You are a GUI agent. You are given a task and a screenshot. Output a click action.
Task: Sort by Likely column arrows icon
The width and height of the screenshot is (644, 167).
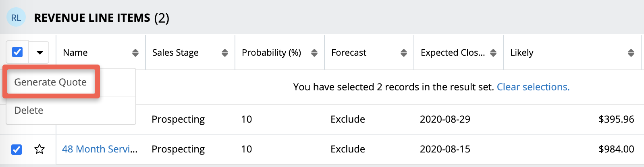tap(631, 53)
